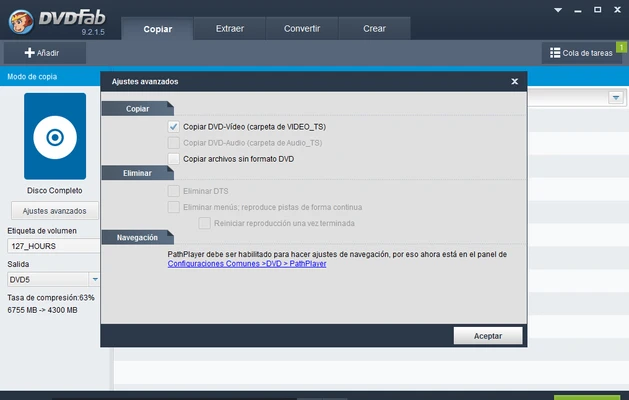Click the DVDFab mascot logo icon

point(21,22)
